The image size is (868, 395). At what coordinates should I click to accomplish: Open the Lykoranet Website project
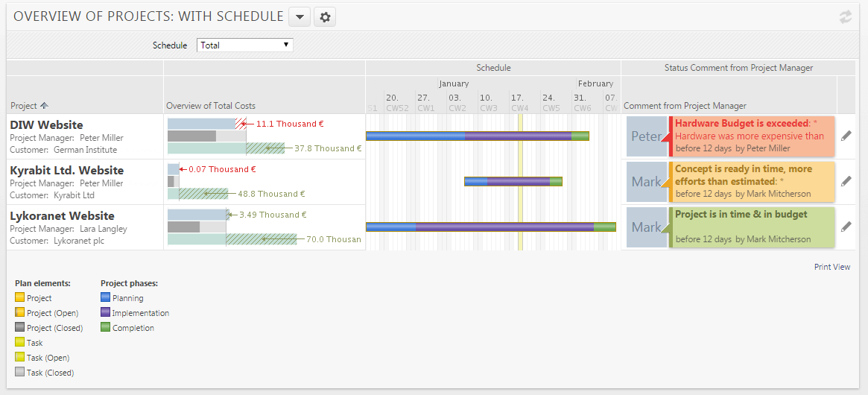(x=62, y=216)
